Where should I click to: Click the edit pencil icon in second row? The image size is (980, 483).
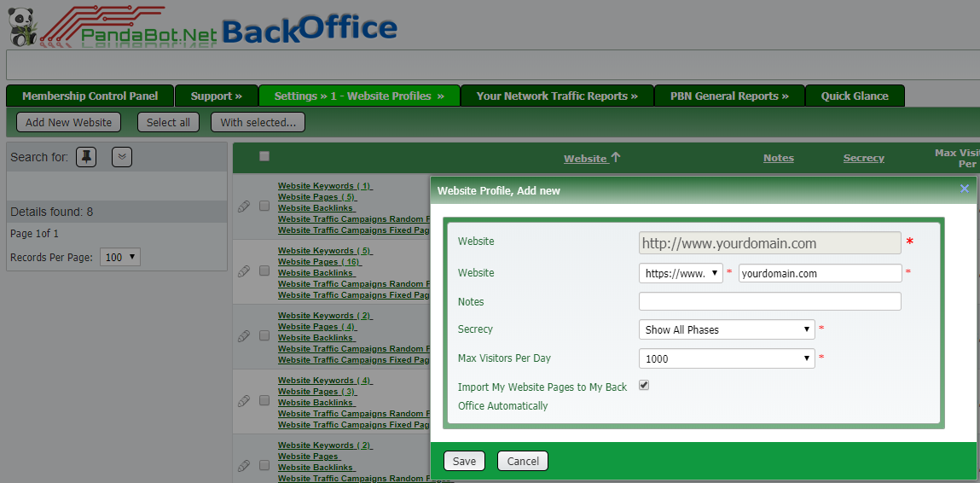(244, 271)
